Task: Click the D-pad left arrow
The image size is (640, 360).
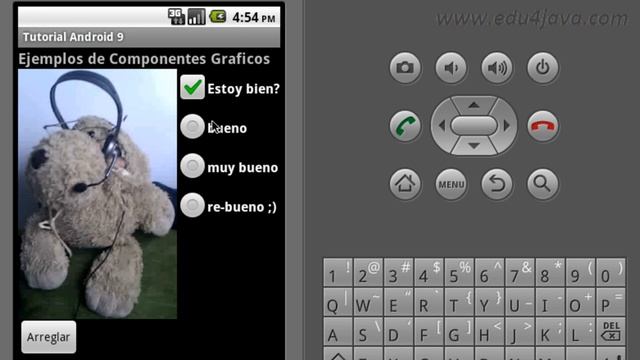Action: [x=442, y=126]
